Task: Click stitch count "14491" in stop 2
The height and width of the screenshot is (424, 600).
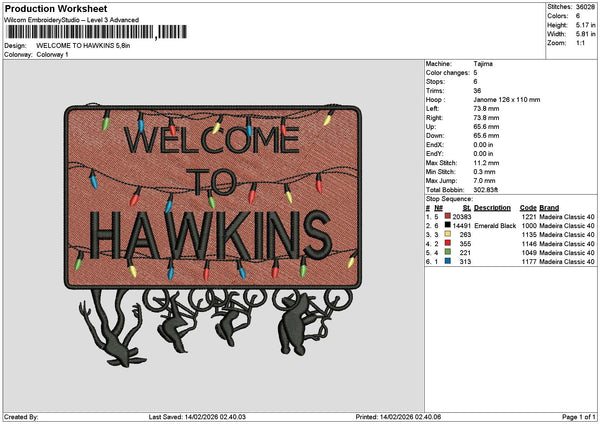Action: click(461, 226)
